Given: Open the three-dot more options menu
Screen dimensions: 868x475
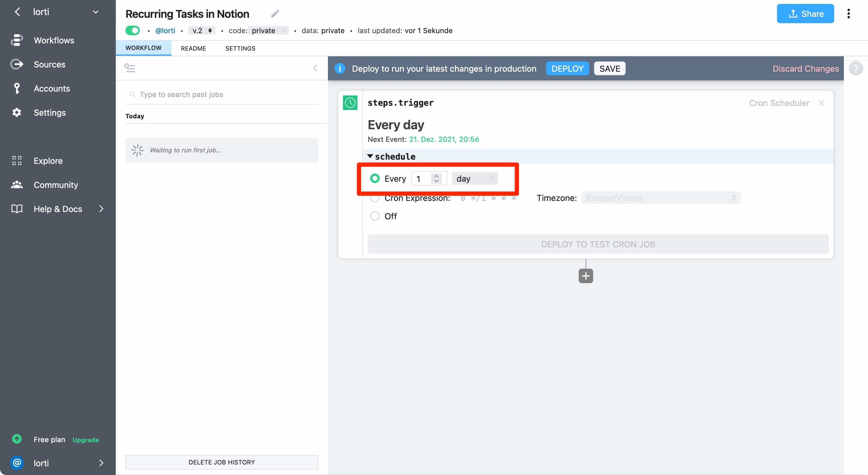Looking at the screenshot, I should click(848, 14).
